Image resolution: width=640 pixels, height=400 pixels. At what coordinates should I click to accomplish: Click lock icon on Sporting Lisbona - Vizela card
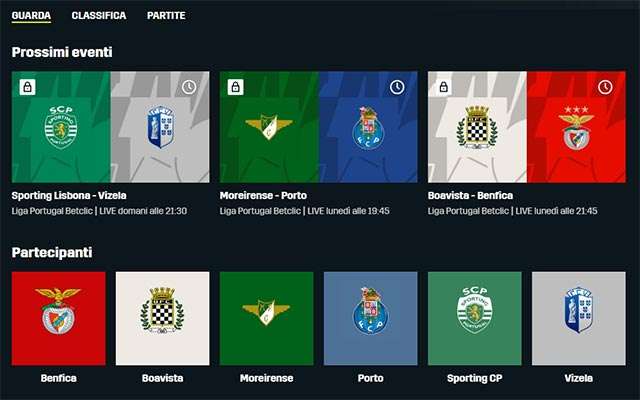(x=27, y=87)
